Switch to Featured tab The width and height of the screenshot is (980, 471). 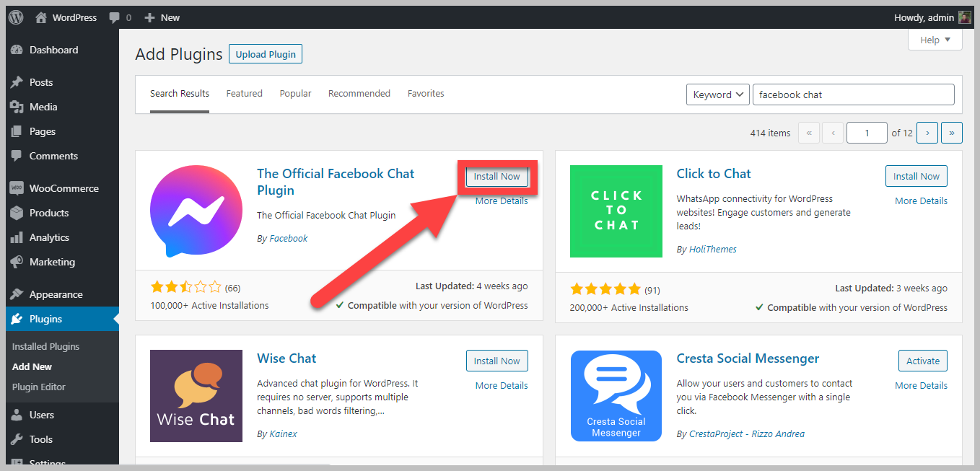pyautogui.click(x=245, y=94)
